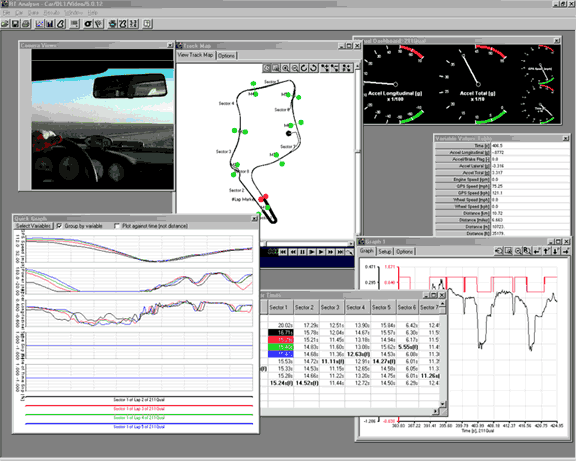Image resolution: width=576 pixels, height=461 pixels.
Task: Click zoom out magnifier on Track Map toolbar
Action: (295, 68)
